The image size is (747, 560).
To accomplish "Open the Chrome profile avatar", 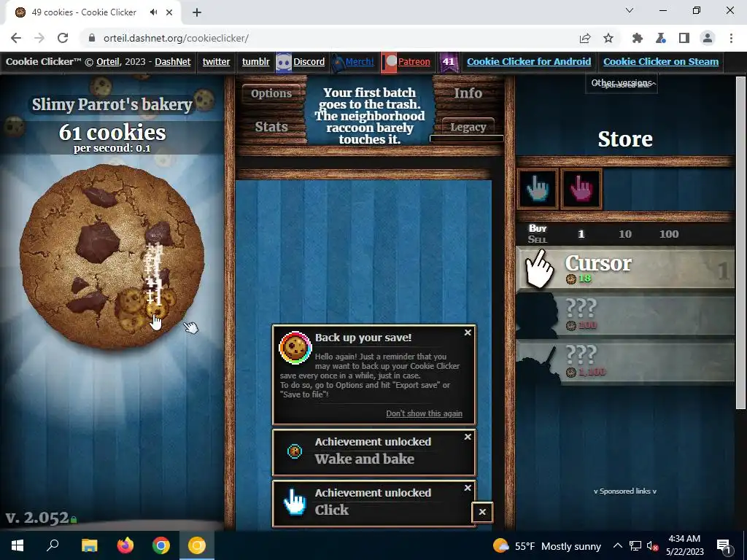I will click(708, 38).
